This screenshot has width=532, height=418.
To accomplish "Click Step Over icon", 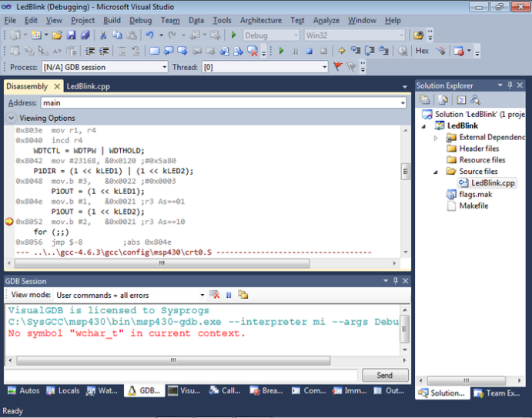I will tap(370, 51).
